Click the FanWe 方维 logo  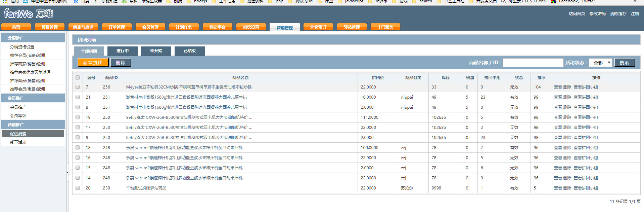click(x=29, y=13)
